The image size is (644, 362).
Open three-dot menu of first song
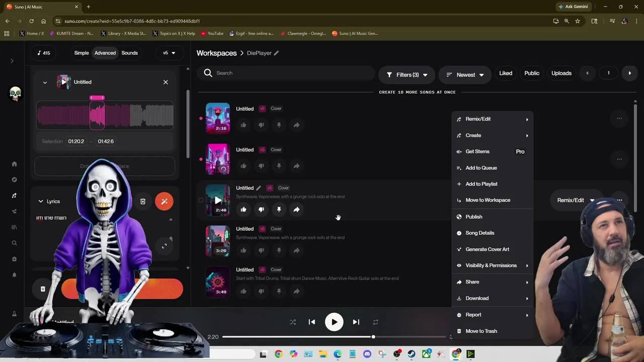click(619, 119)
